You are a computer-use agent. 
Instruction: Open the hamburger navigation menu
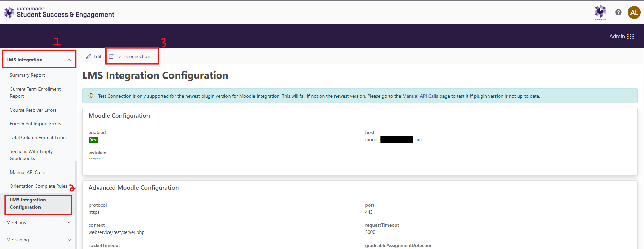click(11, 36)
